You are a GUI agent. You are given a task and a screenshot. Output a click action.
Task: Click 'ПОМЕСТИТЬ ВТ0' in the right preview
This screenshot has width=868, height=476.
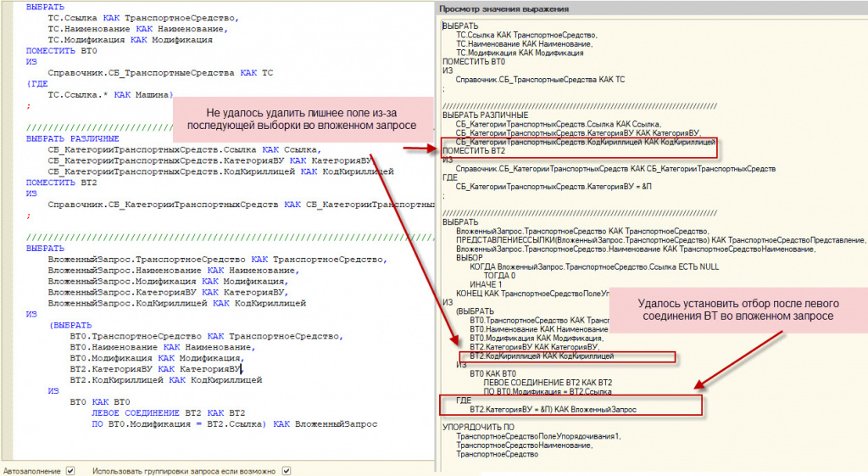tap(474, 61)
